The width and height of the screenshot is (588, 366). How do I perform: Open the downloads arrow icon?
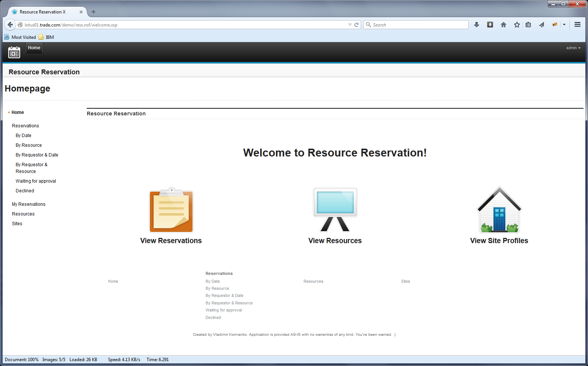[477, 25]
